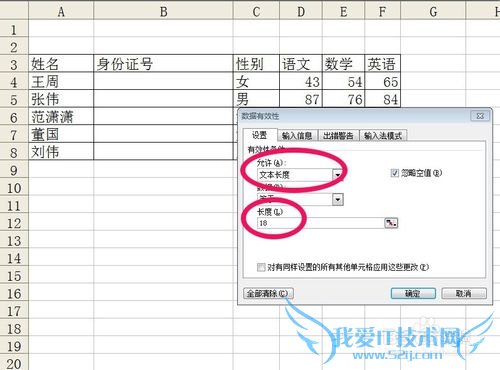Confirm with the 确定 button
500x370 pixels.
[x=413, y=294]
